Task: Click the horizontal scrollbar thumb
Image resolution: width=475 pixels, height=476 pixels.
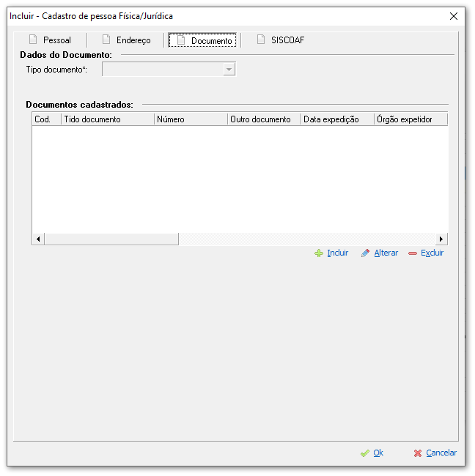Action: coord(111,239)
